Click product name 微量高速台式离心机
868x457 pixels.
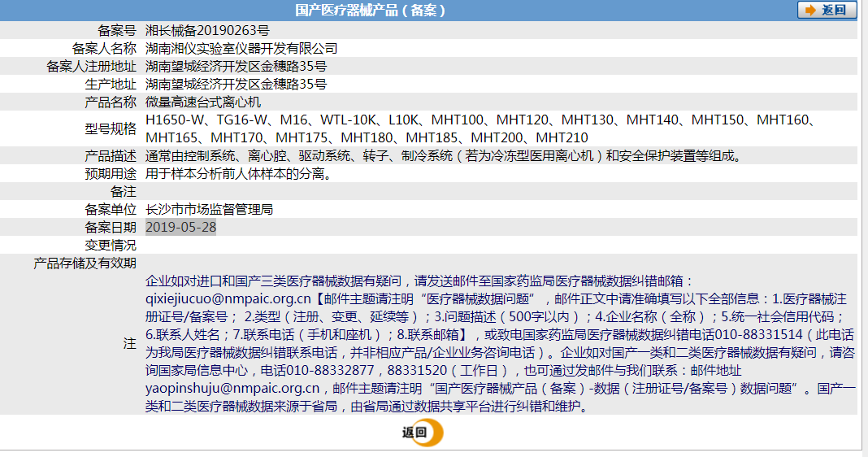[x=203, y=102]
